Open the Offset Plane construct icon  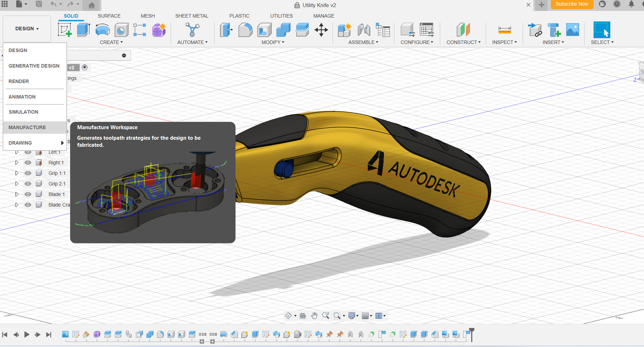[463, 30]
